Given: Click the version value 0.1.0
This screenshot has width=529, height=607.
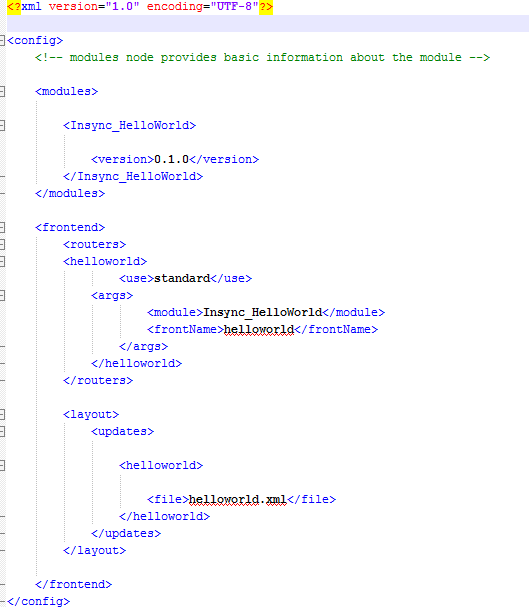Looking at the screenshot, I should coord(171,159).
